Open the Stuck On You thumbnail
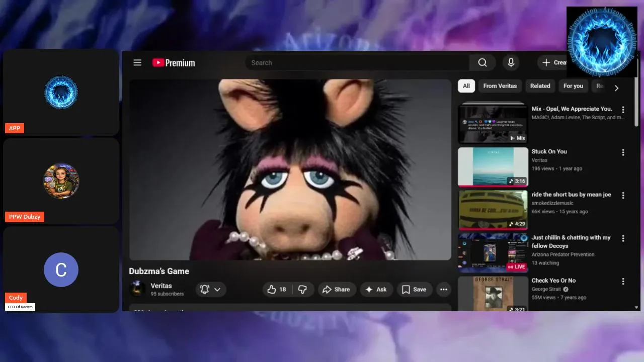 493,167
